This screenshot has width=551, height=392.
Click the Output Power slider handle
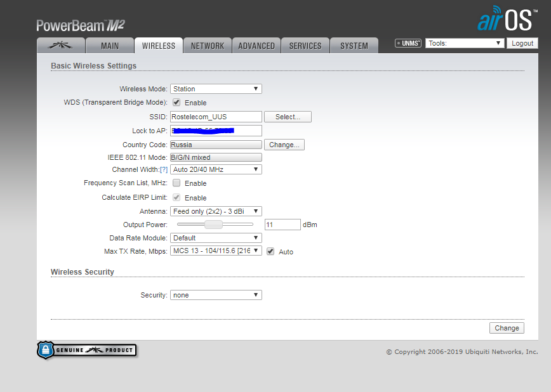[214, 224]
